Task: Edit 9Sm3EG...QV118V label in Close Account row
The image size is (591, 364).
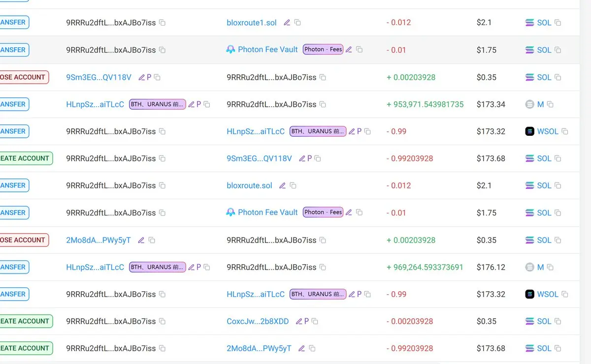Action: pyautogui.click(x=142, y=77)
